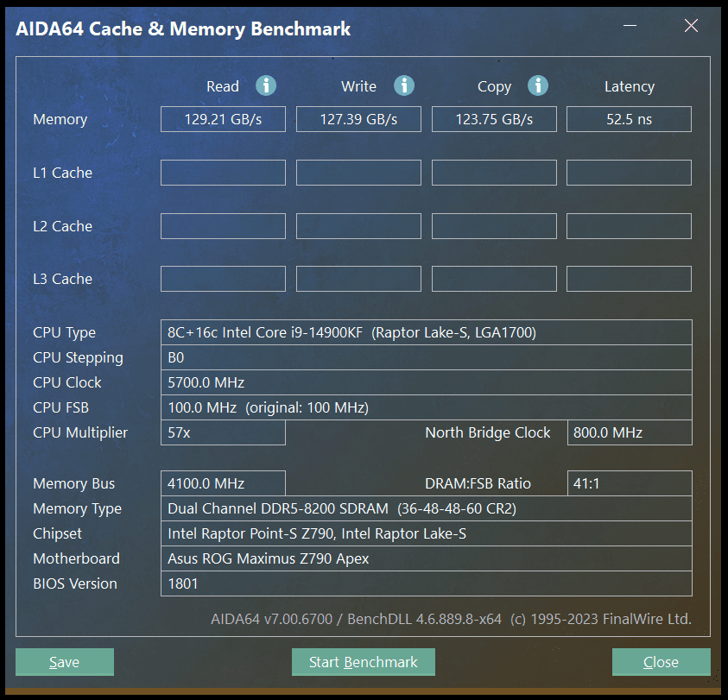Click the Read column header label
This screenshot has width=728, height=700.
point(223,86)
